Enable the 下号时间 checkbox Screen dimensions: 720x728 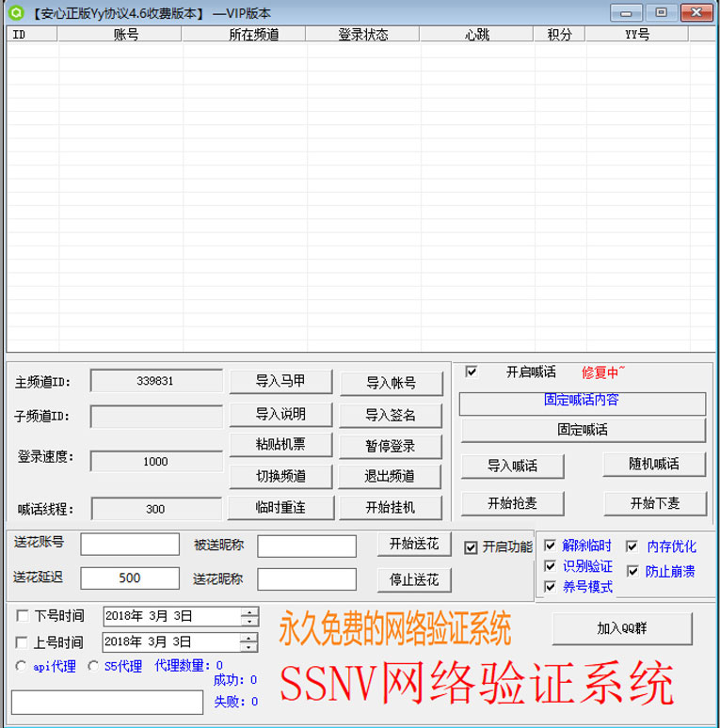click(23, 616)
